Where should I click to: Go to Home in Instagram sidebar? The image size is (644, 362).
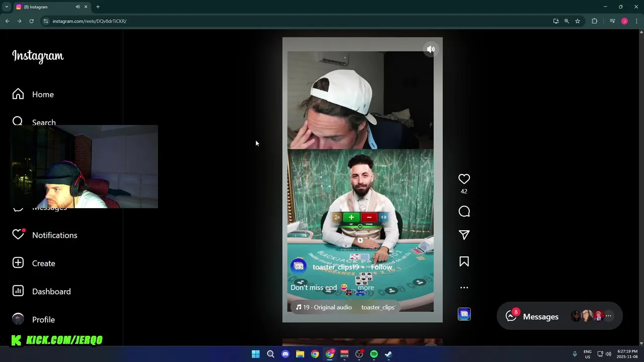(x=33, y=95)
